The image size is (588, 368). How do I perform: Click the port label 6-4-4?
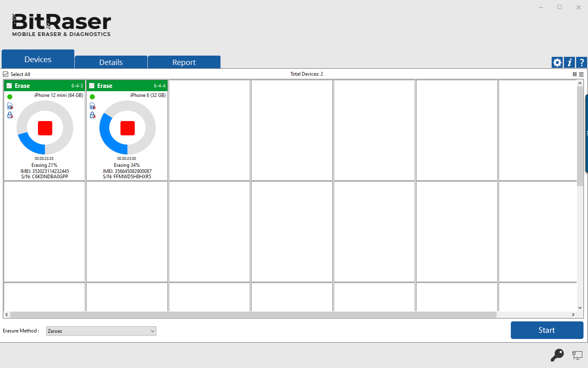pos(160,86)
